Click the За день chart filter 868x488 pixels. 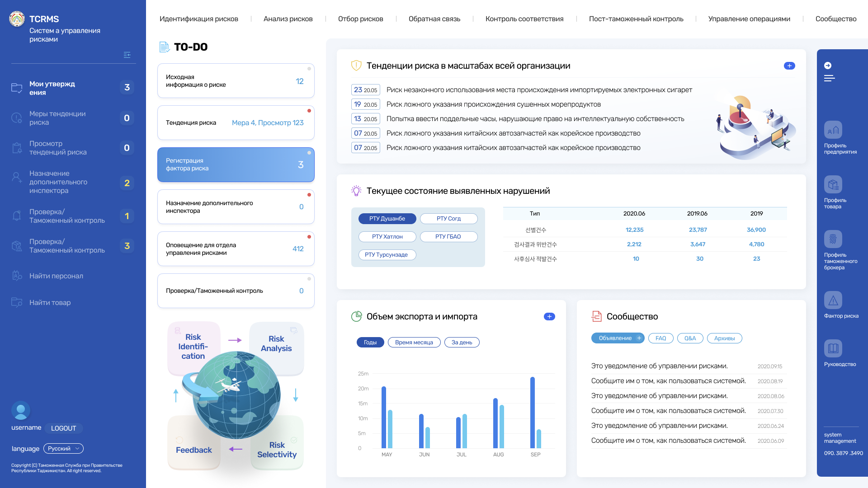pyautogui.click(x=462, y=343)
